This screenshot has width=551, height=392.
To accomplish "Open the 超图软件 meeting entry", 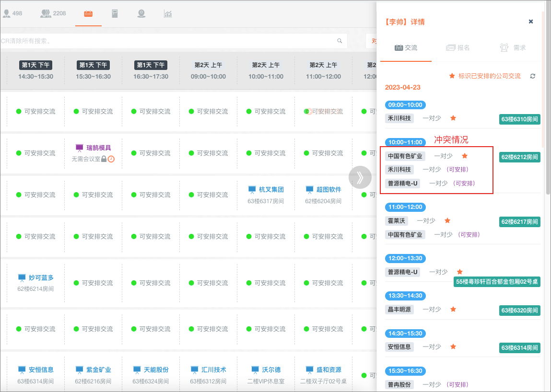I will point(328,190).
